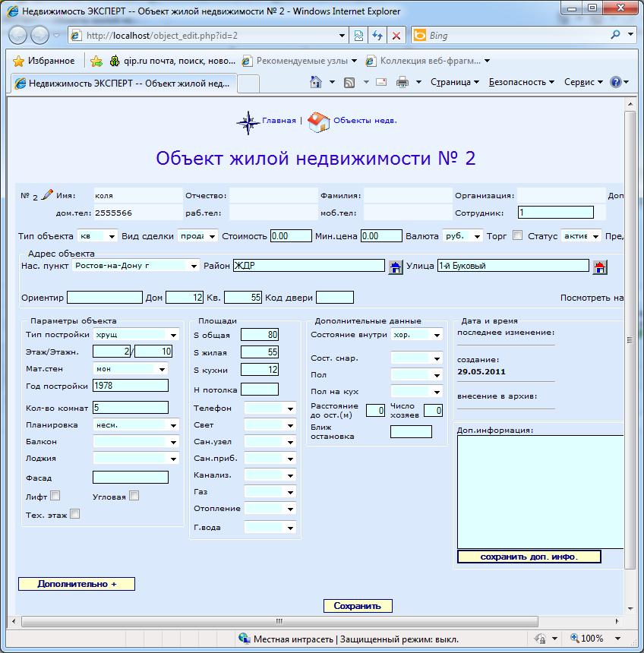Image resolution: width=644 pixels, height=653 pixels.
Task: Click the Read Mail envelope icon
Action: 381,82
